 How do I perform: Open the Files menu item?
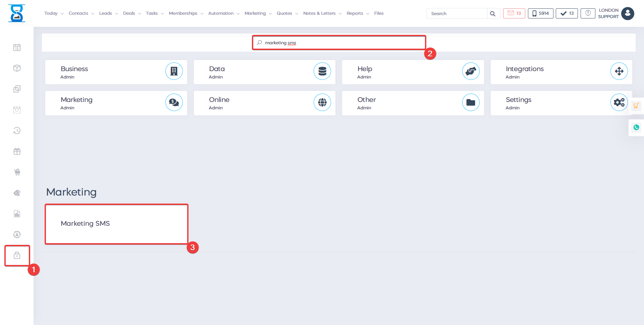[379, 13]
